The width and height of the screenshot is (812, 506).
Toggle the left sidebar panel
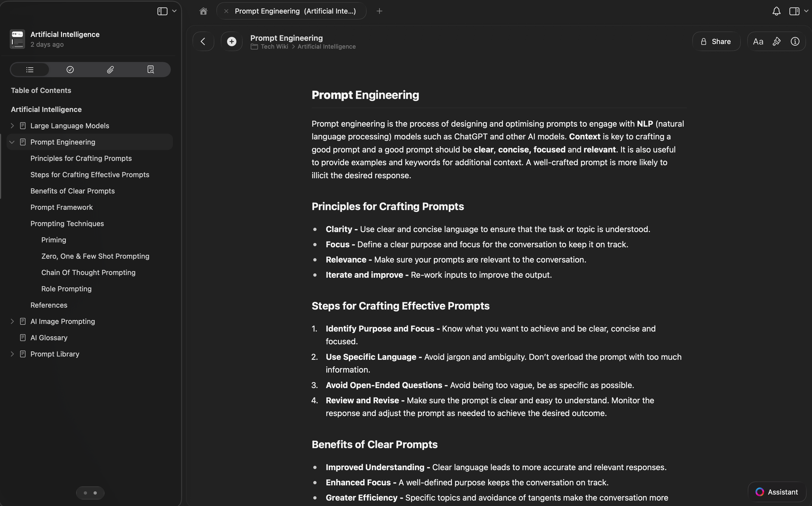162,11
